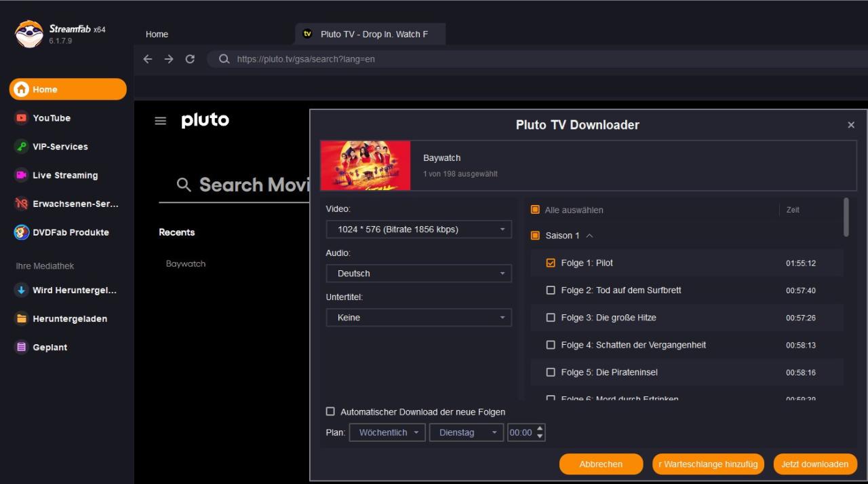Click the Pluto TV tab favicon

point(307,34)
